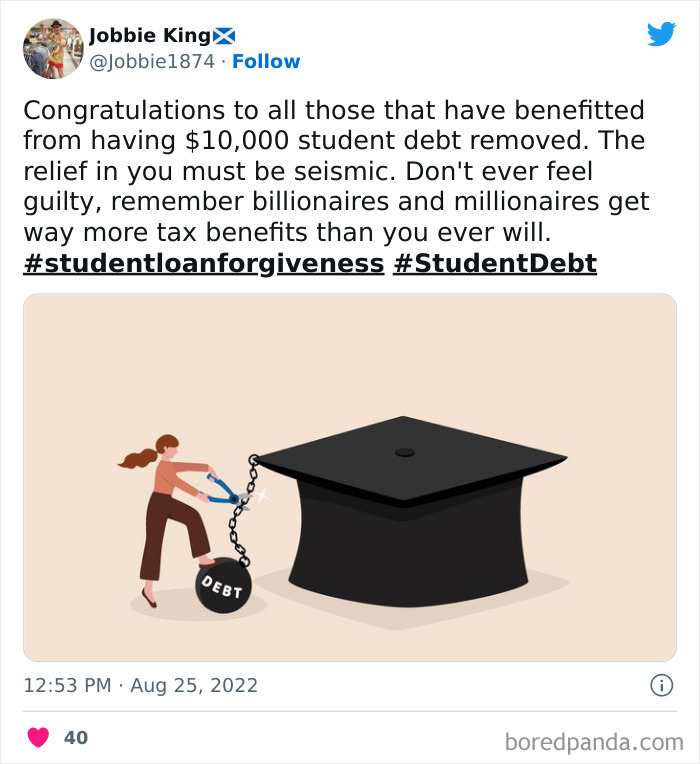
Task: Open Jobbie King's profile avatar
Action: point(52,48)
